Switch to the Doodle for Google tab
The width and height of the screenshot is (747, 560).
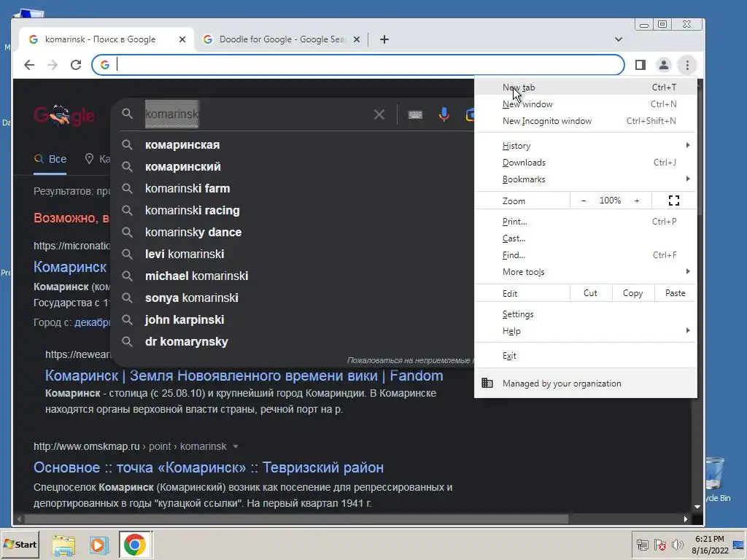[x=281, y=39]
